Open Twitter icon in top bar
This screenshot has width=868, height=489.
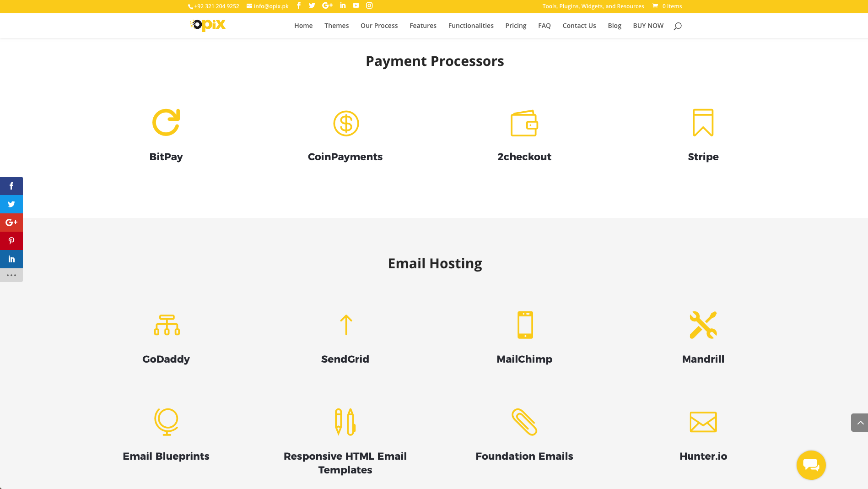pyautogui.click(x=312, y=6)
